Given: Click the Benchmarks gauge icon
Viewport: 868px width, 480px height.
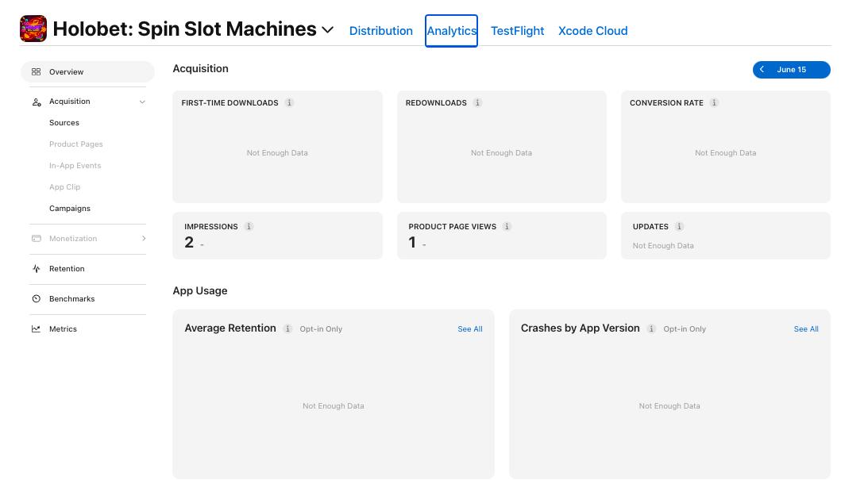Looking at the screenshot, I should (x=37, y=298).
